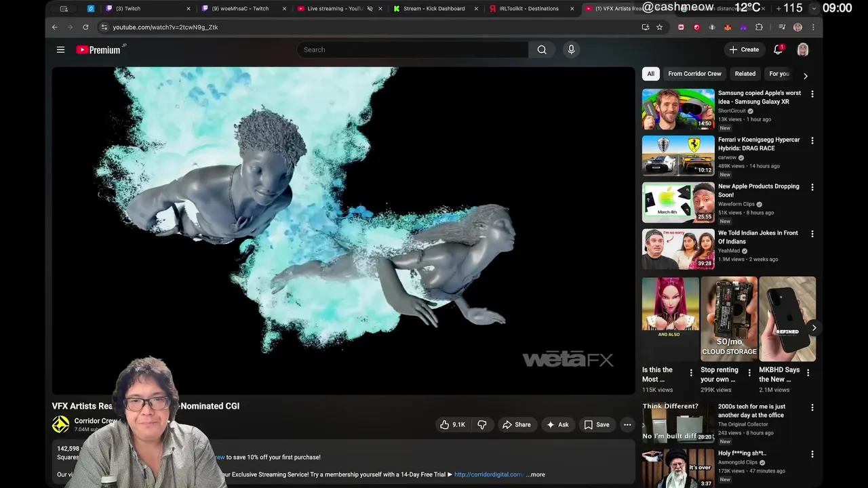Show next Shorts with shelf arrow
Viewport: 868px width, 488px height.
click(814, 328)
